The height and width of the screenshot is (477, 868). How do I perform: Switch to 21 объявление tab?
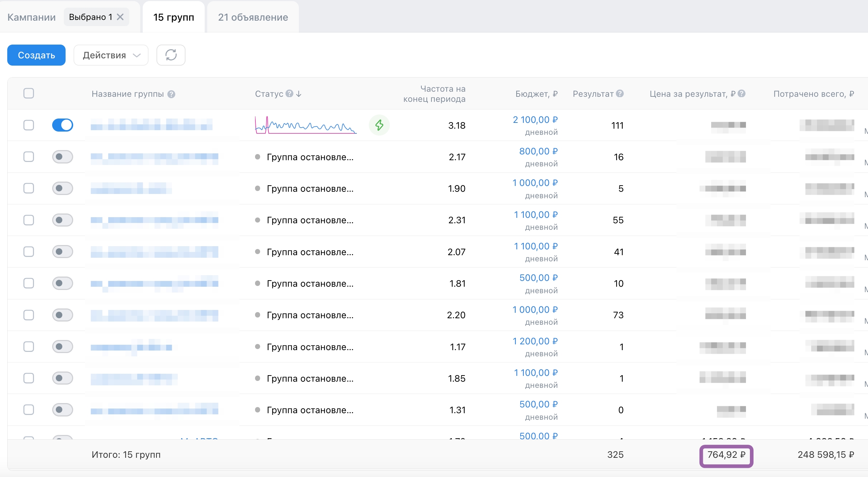tap(253, 17)
